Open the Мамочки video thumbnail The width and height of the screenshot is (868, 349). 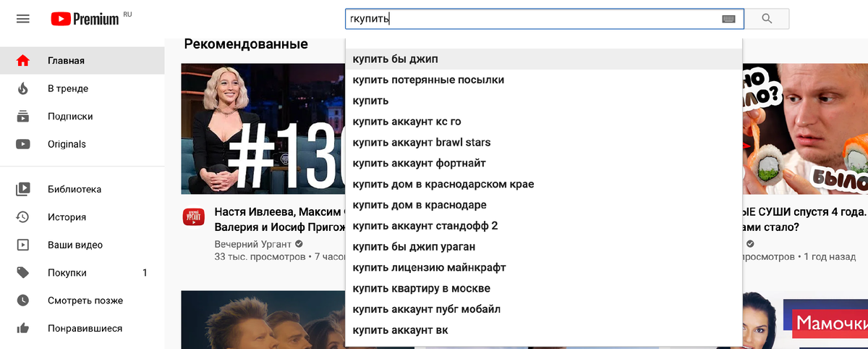(805, 320)
